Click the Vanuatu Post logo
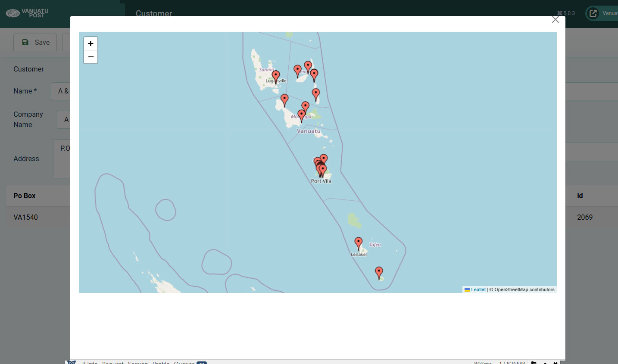Screen dimensions: 618x364 [x=27, y=13]
